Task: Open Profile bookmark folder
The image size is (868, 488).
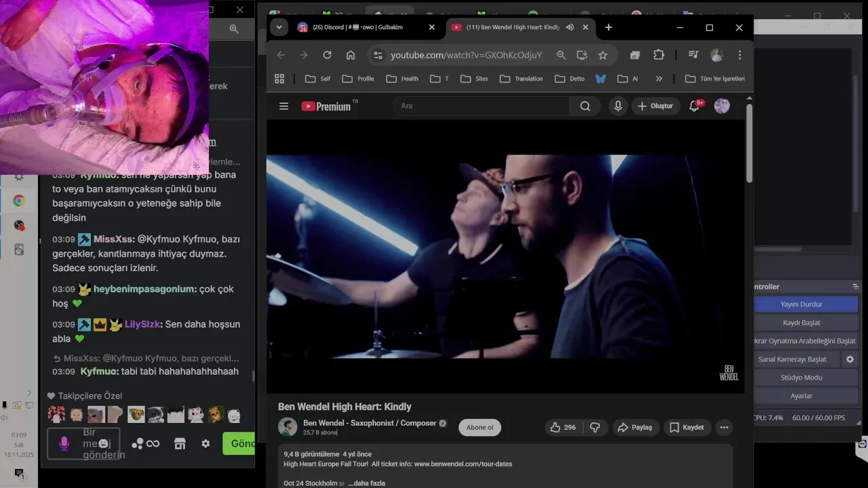Action: [x=358, y=79]
